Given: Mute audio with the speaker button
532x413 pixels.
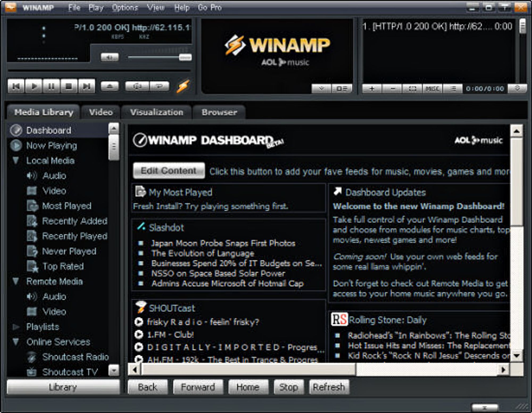Looking at the screenshot, I should [x=110, y=57].
